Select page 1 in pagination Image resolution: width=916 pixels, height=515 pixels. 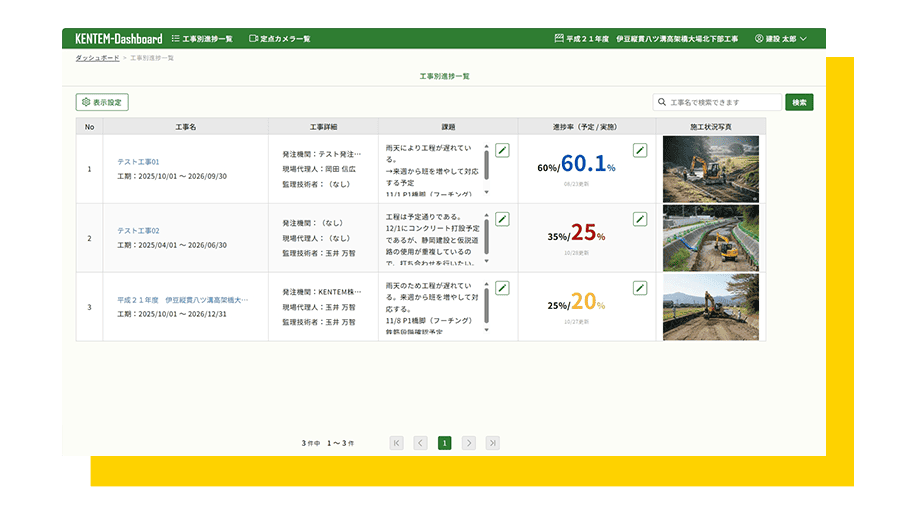coord(445,443)
